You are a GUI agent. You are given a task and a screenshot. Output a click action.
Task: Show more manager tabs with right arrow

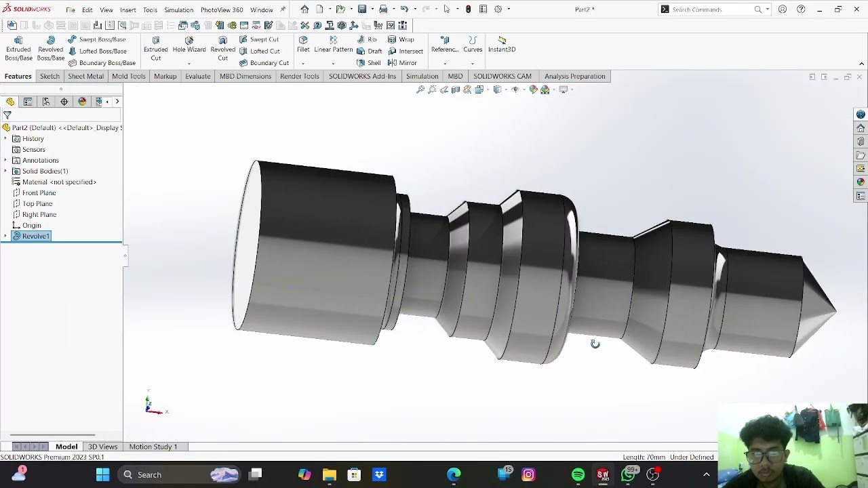click(117, 102)
